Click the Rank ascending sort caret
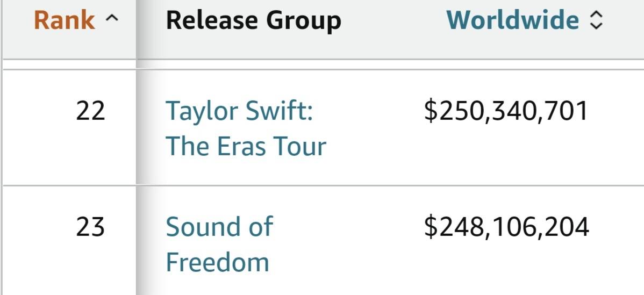This screenshot has height=295, width=644. [111, 20]
